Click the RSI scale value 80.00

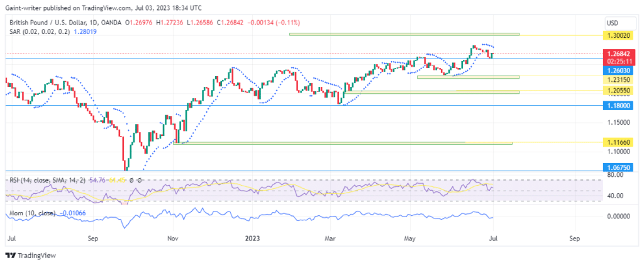click(x=615, y=174)
